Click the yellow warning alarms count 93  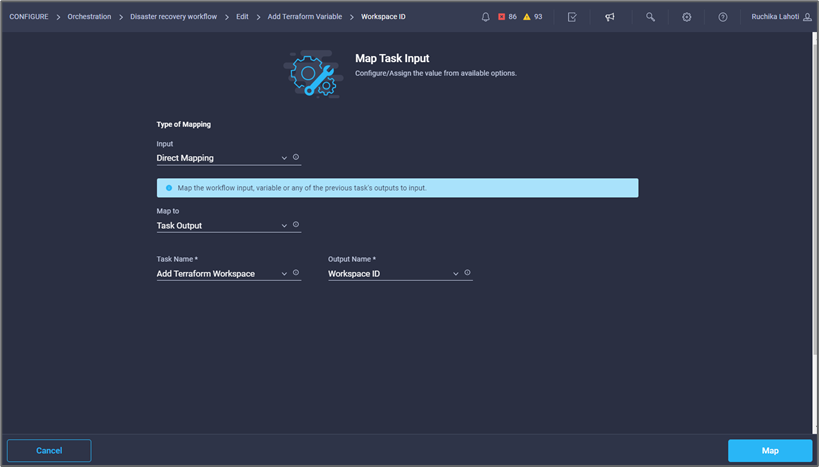pos(533,17)
